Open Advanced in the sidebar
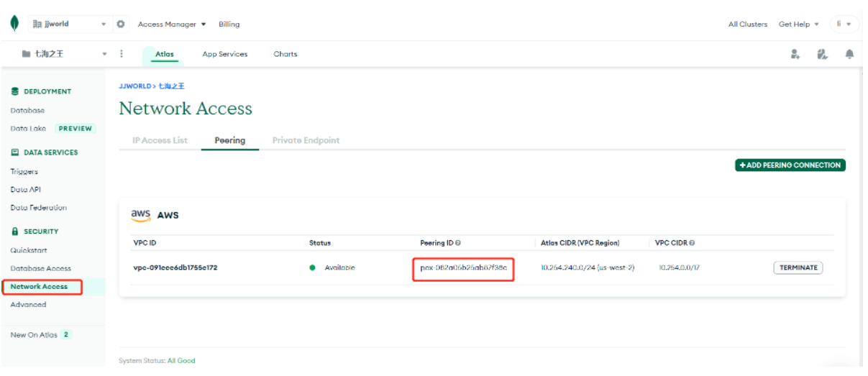This screenshot has height=376, width=868. tap(28, 305)
